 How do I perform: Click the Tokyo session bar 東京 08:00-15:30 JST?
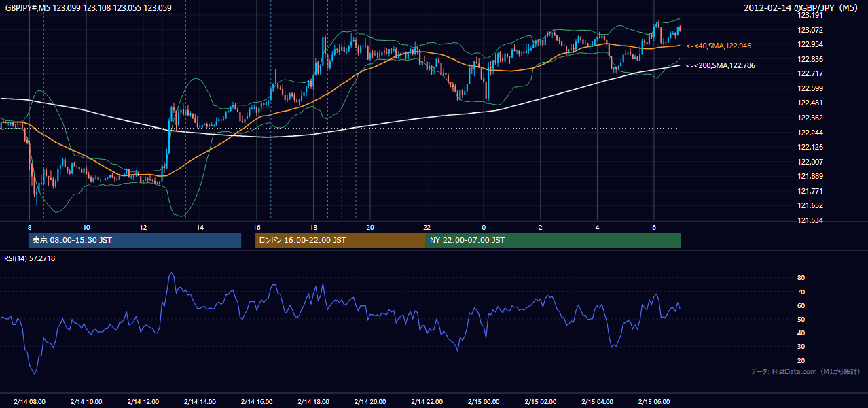click(x=134, y=240)
